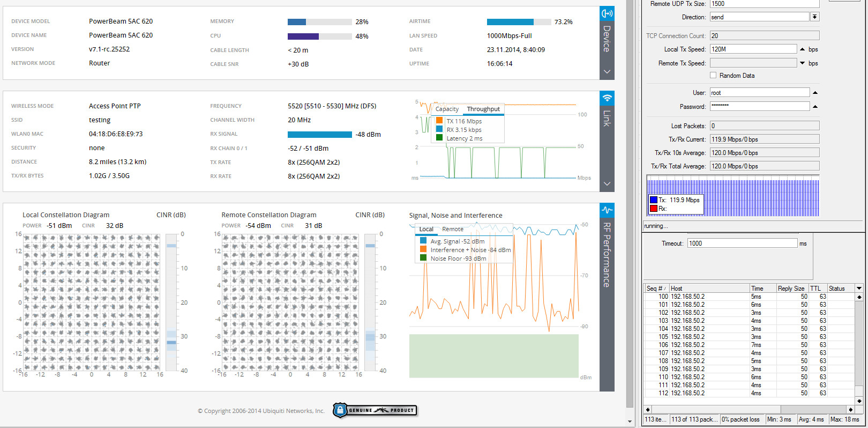Enable the Random Data checkbox
The height and width of the screenshot is (428, 868).
pos(713,76)
